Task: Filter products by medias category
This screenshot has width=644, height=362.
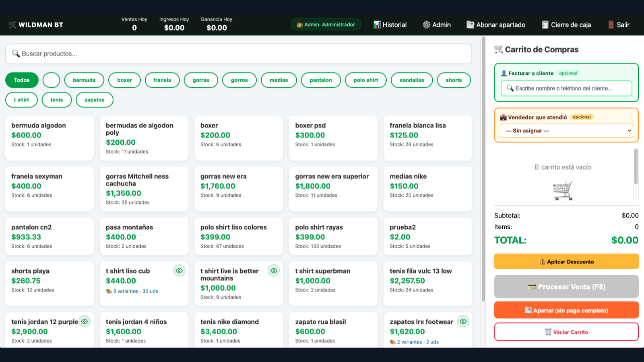Action: coord(279,80)
